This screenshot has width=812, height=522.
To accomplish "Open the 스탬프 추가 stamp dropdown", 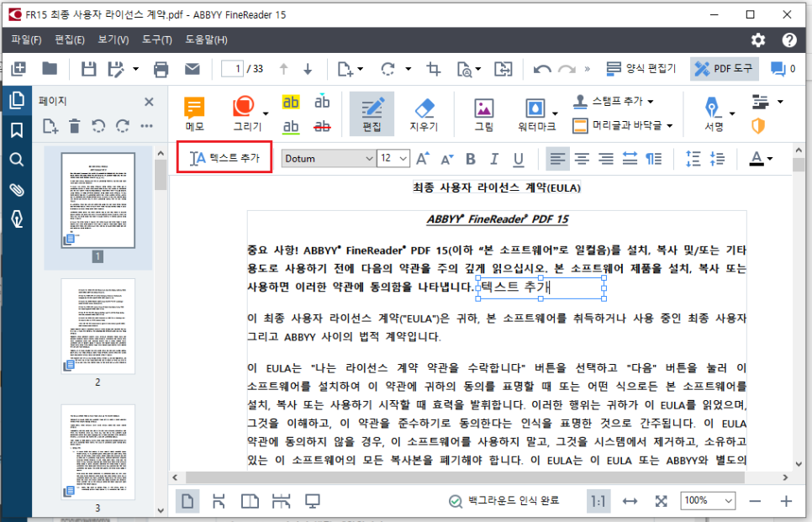I will (613, 101).
